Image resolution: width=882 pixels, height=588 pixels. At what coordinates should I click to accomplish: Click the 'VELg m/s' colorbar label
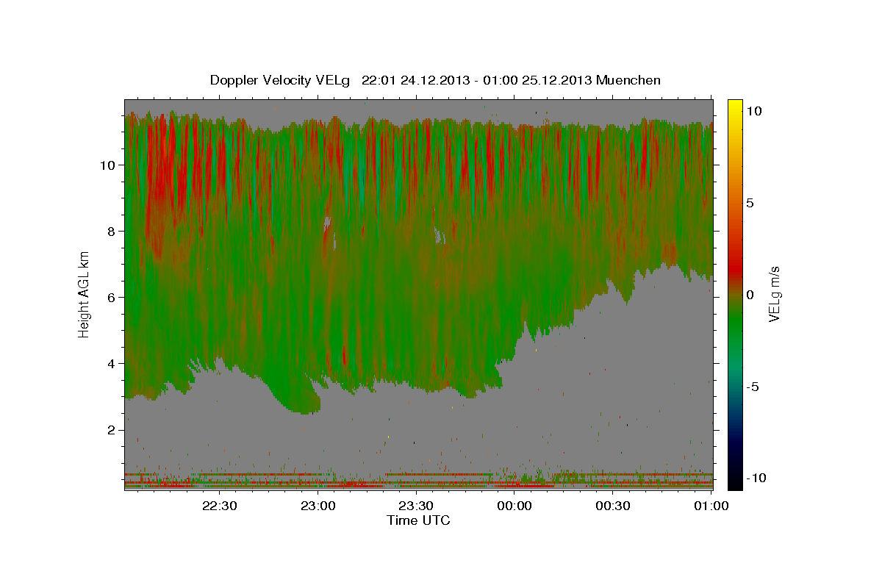coord(774,294)
